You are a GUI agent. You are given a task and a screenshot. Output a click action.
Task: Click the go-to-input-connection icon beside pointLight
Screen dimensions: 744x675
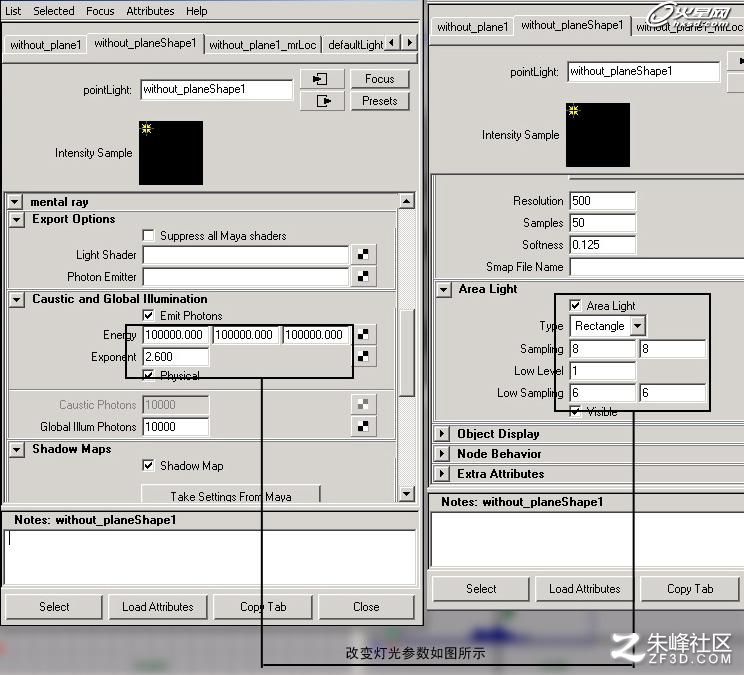[322, 79]
